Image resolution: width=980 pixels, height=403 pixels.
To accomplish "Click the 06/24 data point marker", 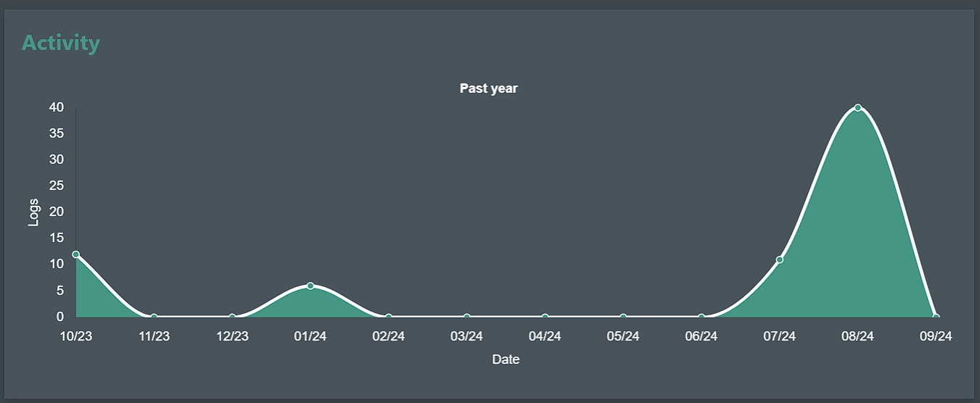I will coord(701,317).
